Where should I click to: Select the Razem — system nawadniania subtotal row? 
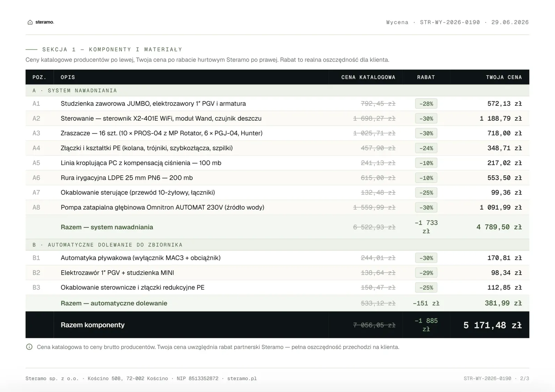[277, 227]
